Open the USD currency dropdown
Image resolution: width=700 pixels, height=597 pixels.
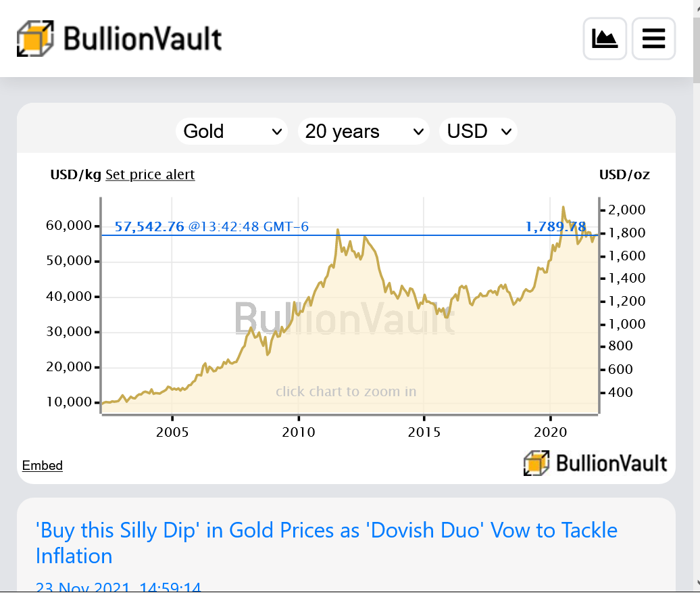[478, 131]
